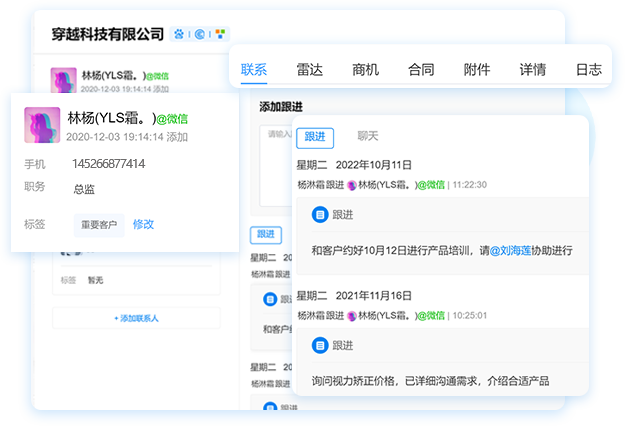Viewport: 625px width, 426px height.
Task: Click the 修改 link next to tags
Action: point(143,224)
